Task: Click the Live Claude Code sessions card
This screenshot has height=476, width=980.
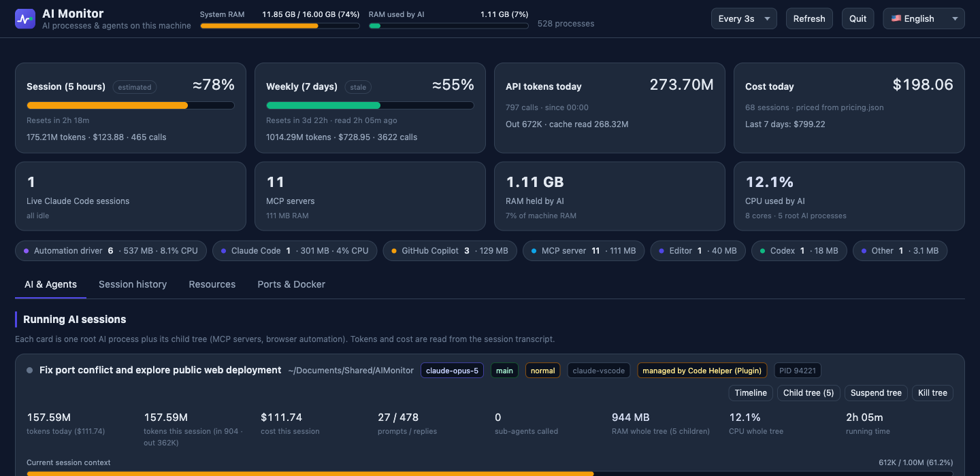Action: tap(131, 197)
